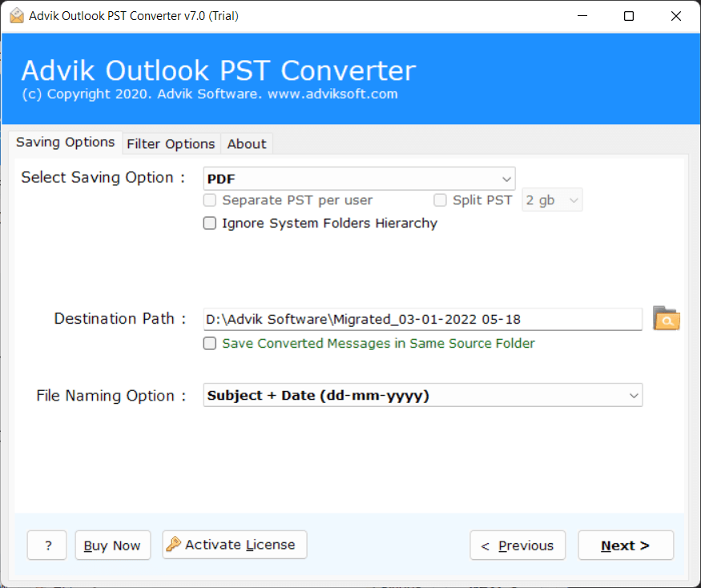
Task: Enable Save Converted Messages in Same Source Folder
Action: point(209,343)
